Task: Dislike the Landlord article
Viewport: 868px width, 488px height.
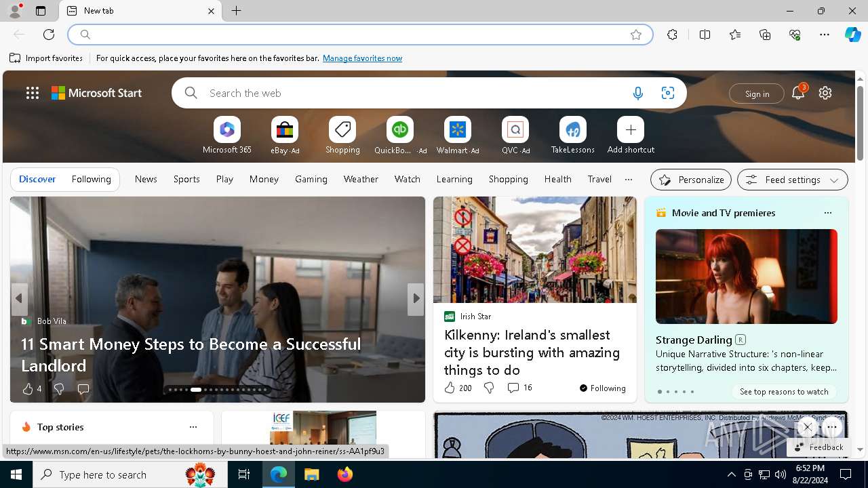Action: pyautogui.click(x=59, y=389)
